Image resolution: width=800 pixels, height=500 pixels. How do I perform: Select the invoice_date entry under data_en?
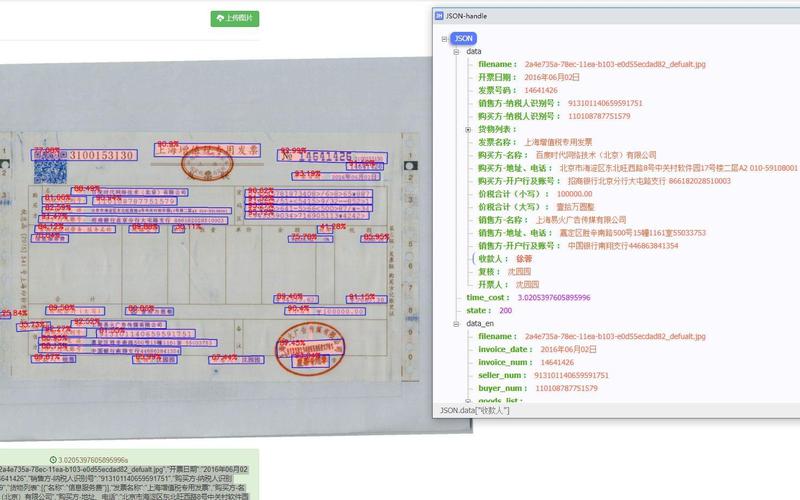(x=537, y=349)
